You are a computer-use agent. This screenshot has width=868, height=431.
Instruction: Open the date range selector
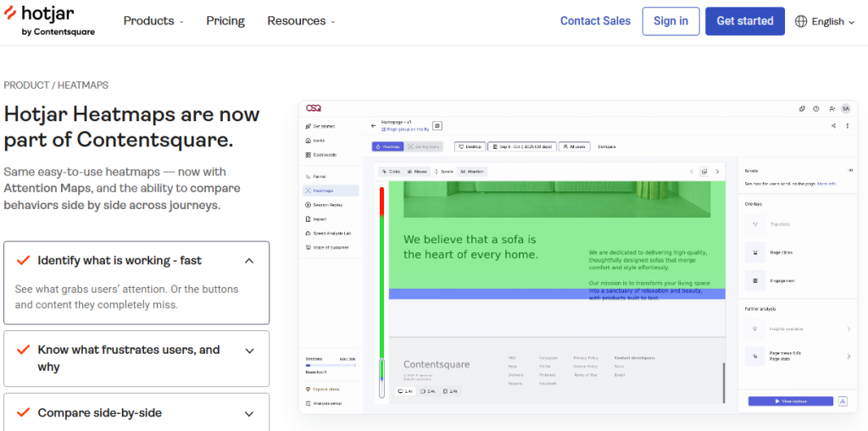pyautogui.click(x=522, y=146)
